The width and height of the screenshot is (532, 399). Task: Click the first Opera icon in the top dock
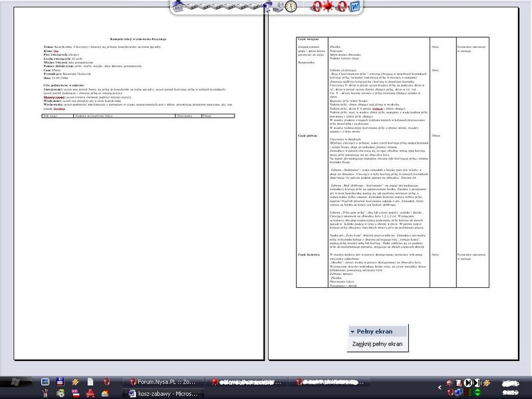318,7
